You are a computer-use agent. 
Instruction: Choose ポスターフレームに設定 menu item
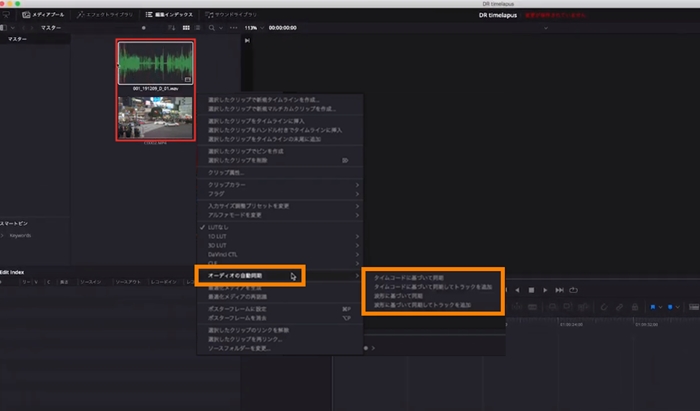pyautogui.click(x=280, y=309)
